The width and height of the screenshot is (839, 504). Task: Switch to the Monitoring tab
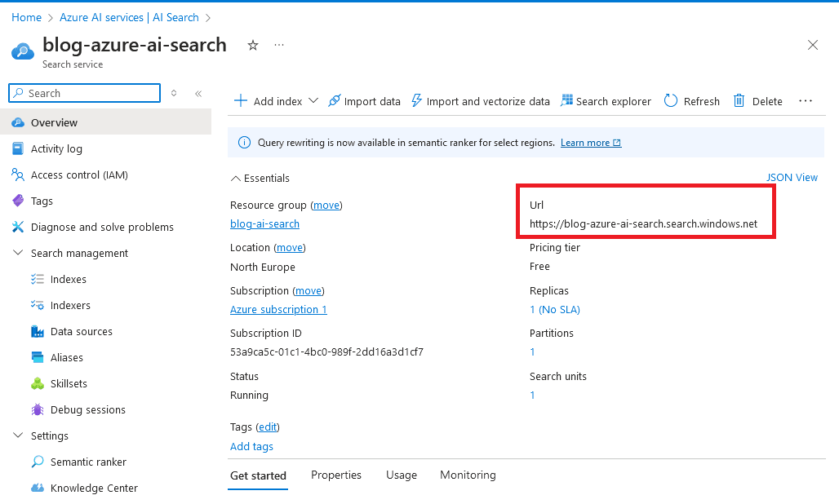click(468, 475)
